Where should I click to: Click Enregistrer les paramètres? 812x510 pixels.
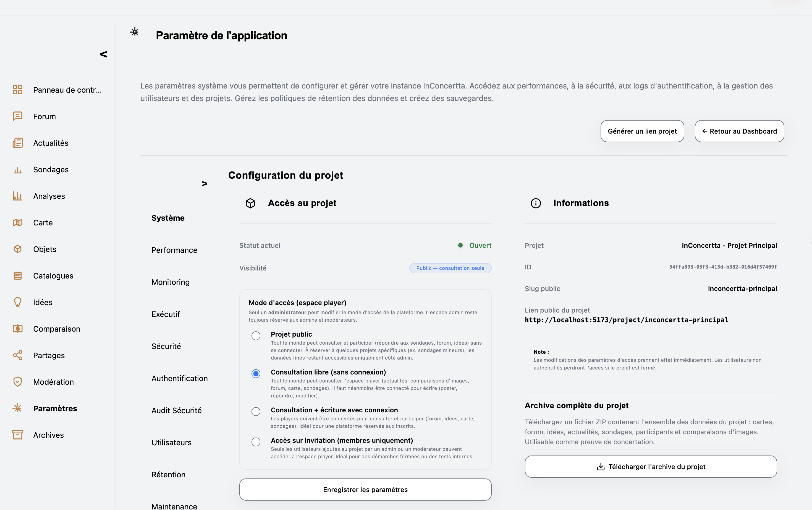365,489
